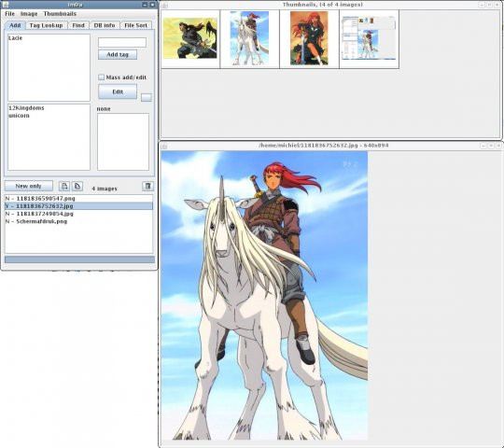Click the New only button
Viewport: 504px width, 448px height.
pyautogui.click(x=29, y=186)
